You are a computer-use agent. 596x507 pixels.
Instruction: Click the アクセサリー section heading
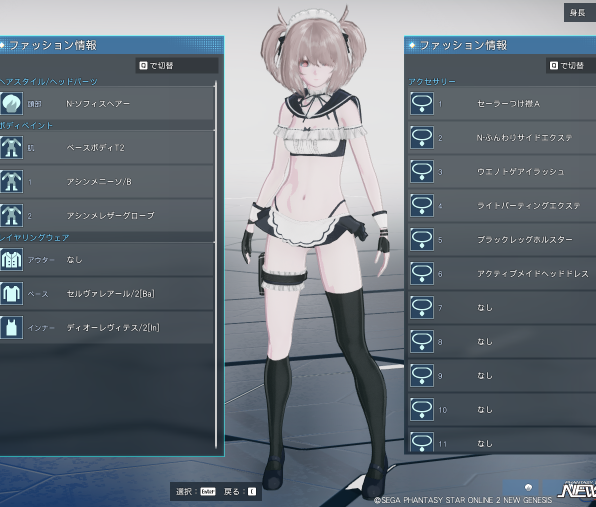click(432, 81)
